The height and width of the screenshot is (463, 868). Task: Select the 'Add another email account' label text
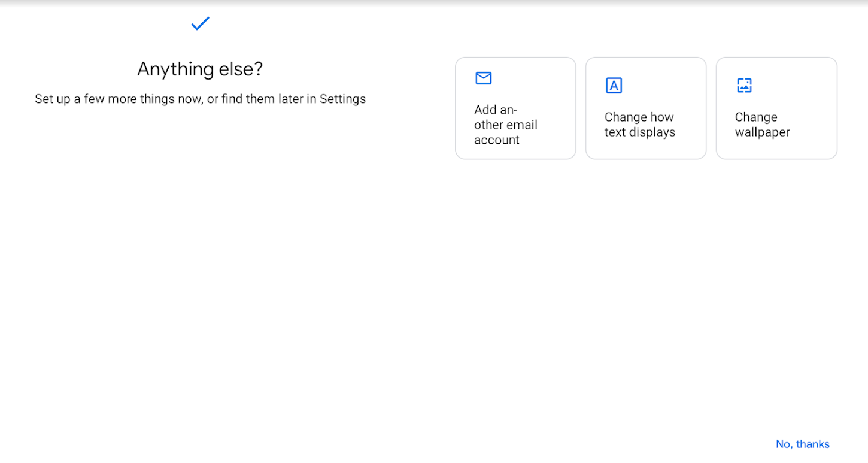coord(505,125)
